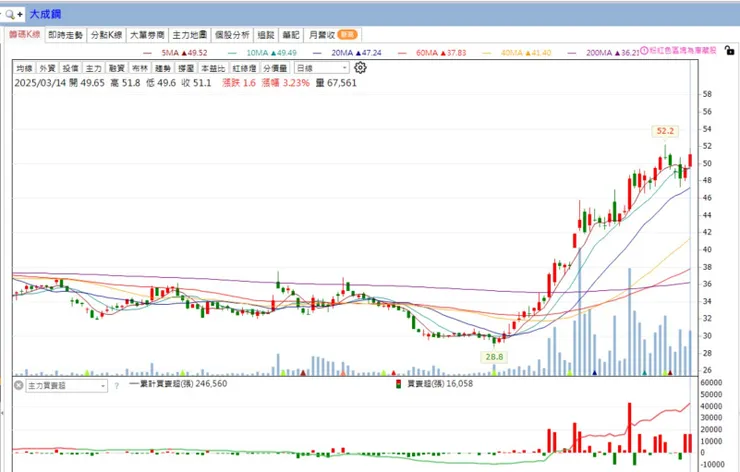Click the plus icon beside the magnifier
This screenshot has width=740, height=472.
(x=20, y=14)
